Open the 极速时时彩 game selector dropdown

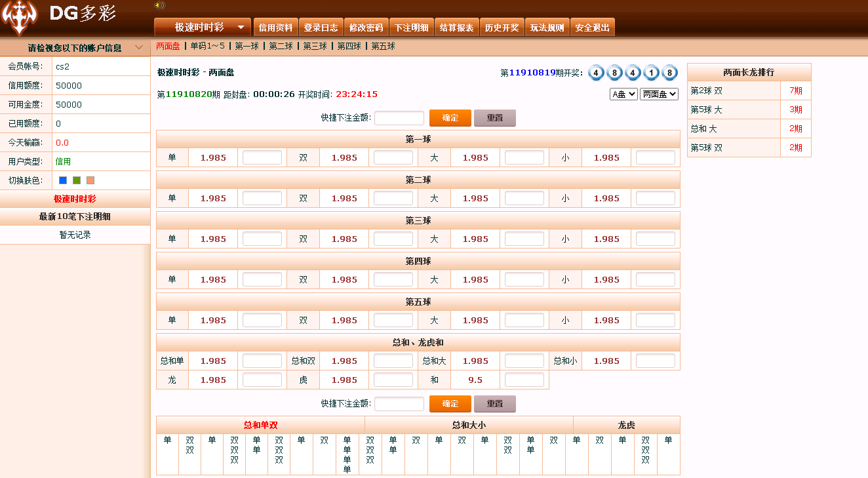coord(202,28)
